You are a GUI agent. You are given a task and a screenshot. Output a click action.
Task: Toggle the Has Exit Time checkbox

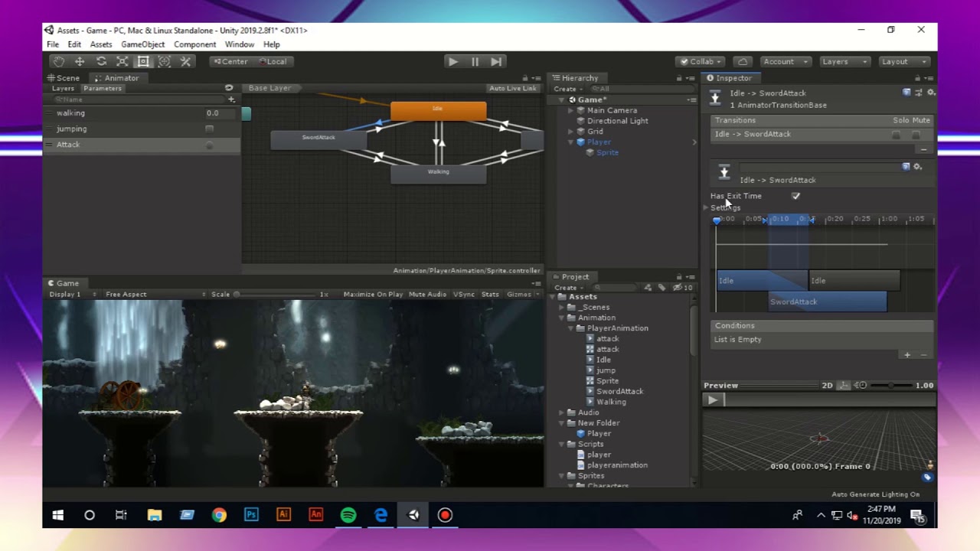coord(795,196)
